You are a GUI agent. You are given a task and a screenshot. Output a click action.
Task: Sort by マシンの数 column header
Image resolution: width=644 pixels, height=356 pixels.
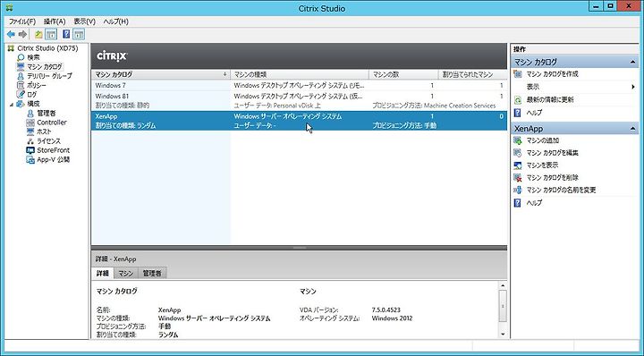[x=403, y=74]
